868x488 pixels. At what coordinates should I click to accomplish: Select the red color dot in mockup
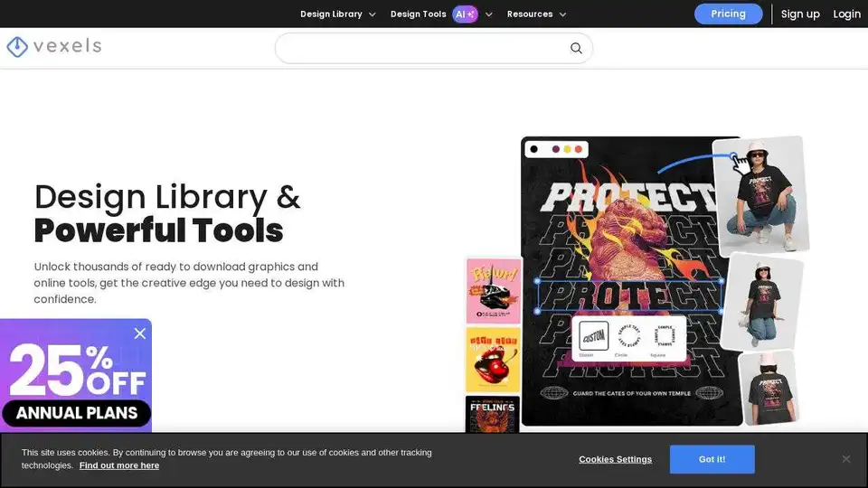click(579, 149)
